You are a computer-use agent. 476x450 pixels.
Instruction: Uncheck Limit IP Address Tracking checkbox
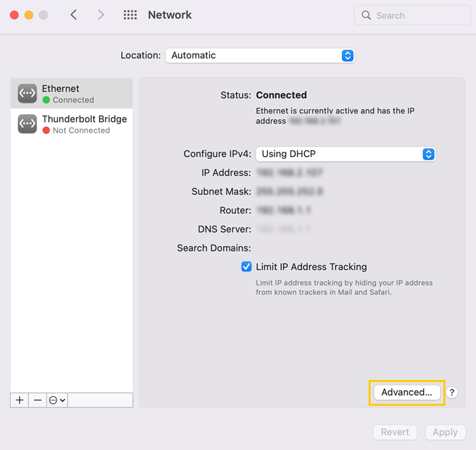click(246, 266)
